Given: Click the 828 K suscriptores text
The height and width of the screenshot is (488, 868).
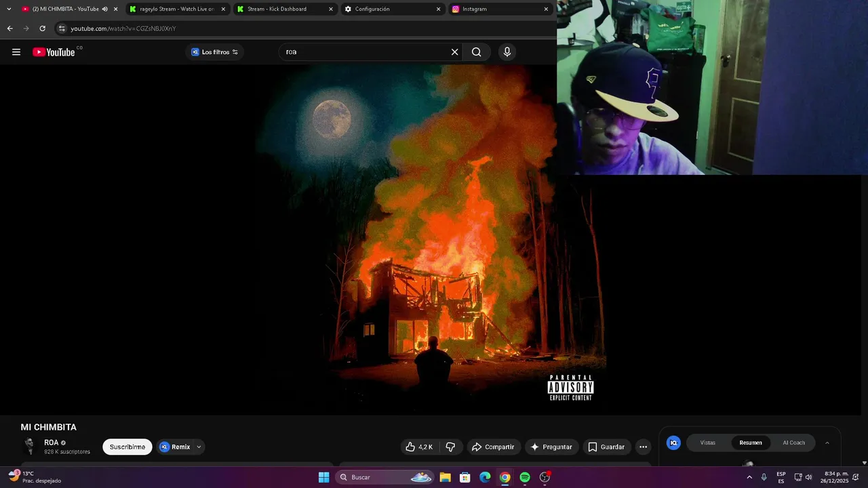Looking at the screenshot, I should 67,452.
